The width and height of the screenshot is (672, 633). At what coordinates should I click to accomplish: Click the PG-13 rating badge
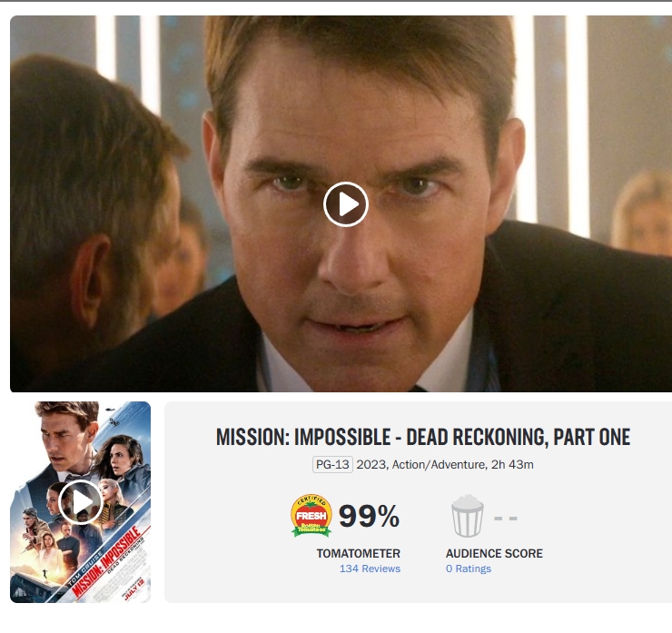pos(332,465)
